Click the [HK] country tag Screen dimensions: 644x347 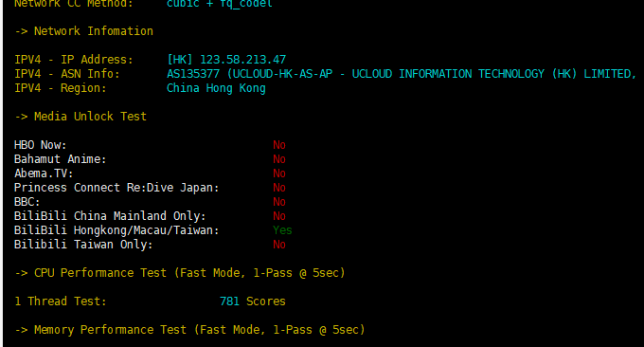180,60
